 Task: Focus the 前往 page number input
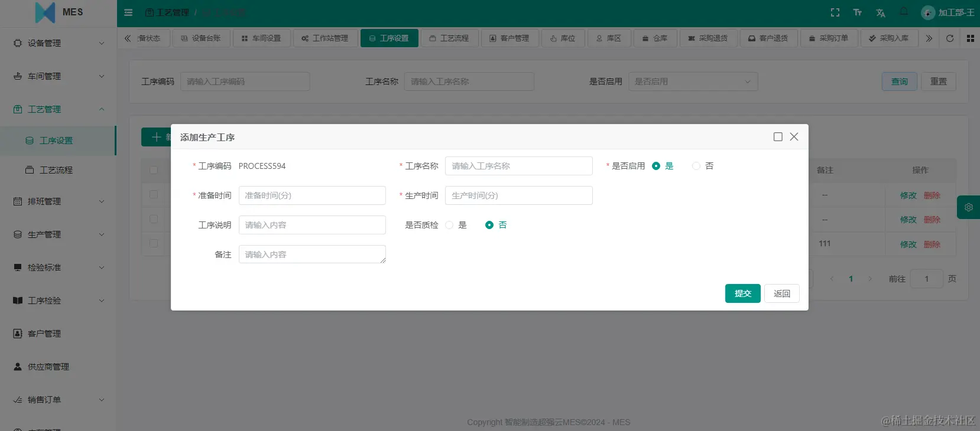pos(927,279)
